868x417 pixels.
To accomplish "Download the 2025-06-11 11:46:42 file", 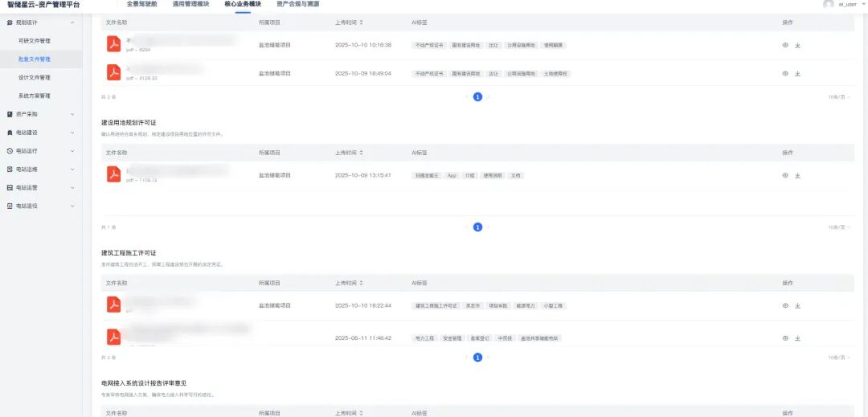I will point(798,338).
